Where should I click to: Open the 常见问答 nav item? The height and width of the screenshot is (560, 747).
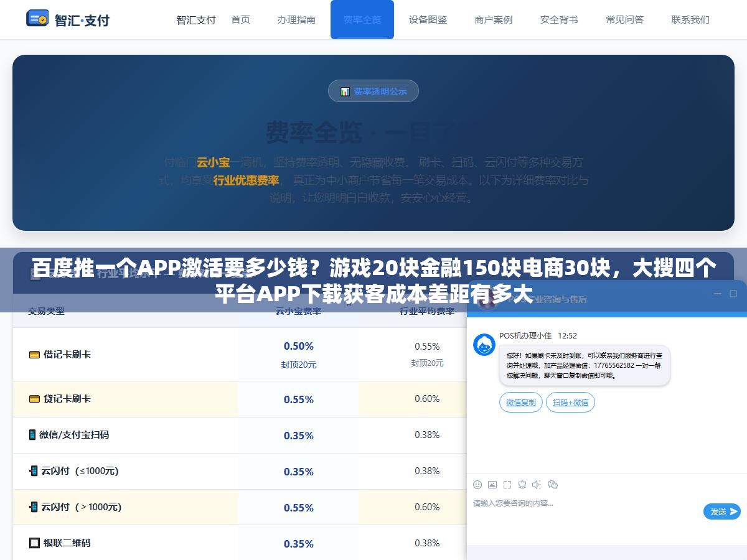625,19
